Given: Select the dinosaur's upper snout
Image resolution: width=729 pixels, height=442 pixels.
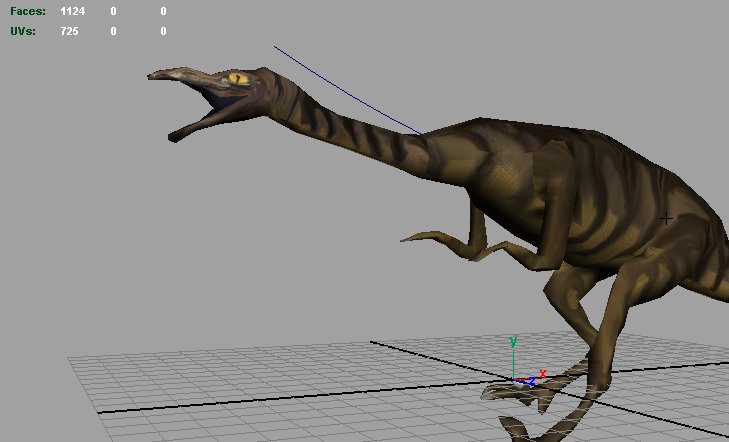Looking at the screenshot, I should [x=185, y=75].
